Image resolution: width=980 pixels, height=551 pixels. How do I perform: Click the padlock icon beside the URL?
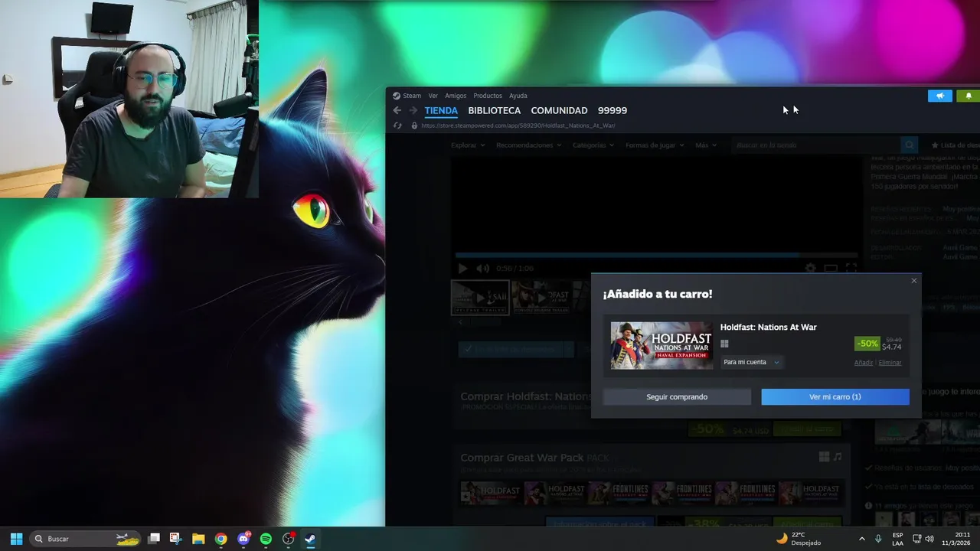click(414, 126)
